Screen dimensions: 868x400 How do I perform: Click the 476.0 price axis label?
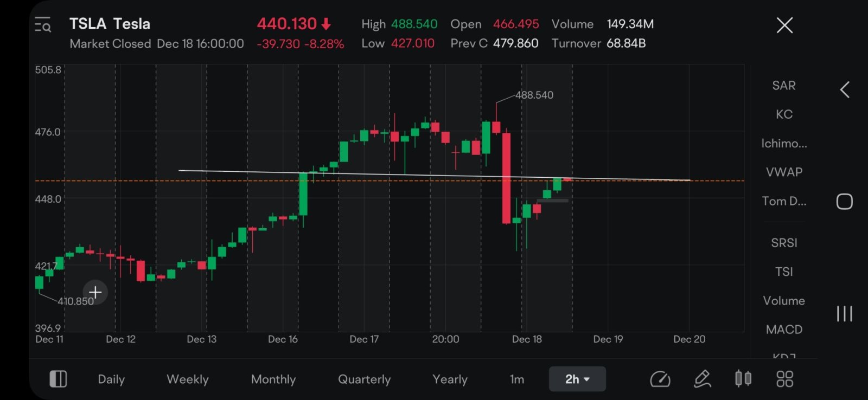(x=48, y=132)
